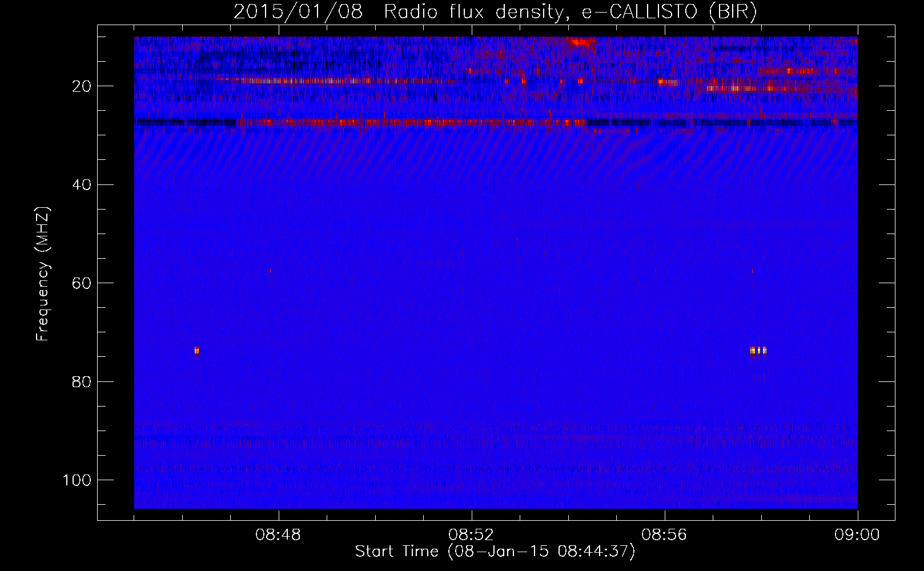The width and height of the screenshot is (924, 571).
Task: Click the plot title 'Radio flux density, e-CALLISTO (BIR)'
Action: coord(570,12)
